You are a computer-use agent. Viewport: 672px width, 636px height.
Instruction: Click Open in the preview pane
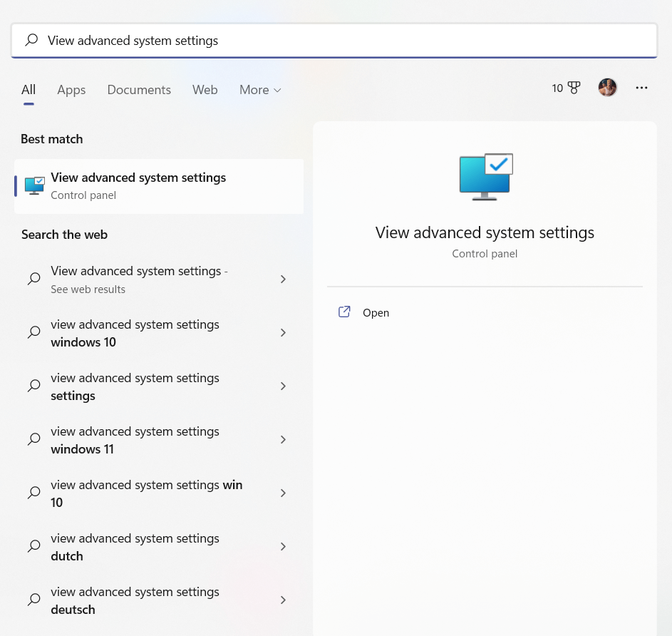[x=376, y=312]
